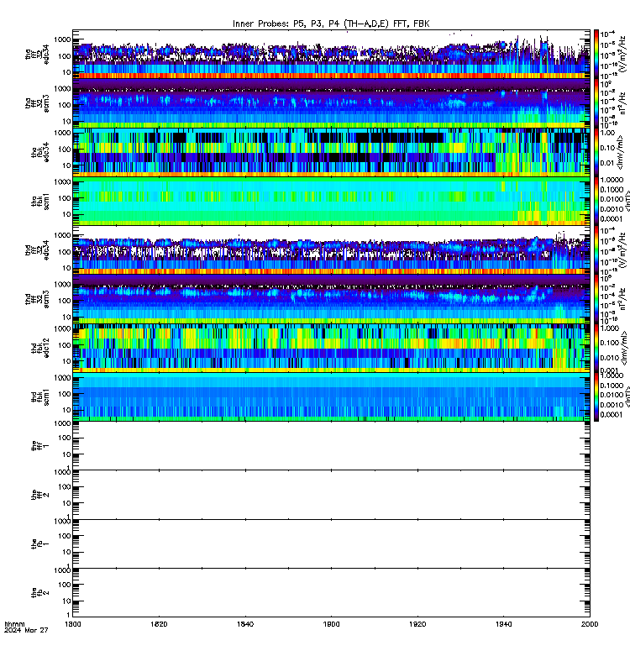Click the '10' tick of 'the fb 1' panel
This screenshot has height=672, width=630.
pos(66,553)
